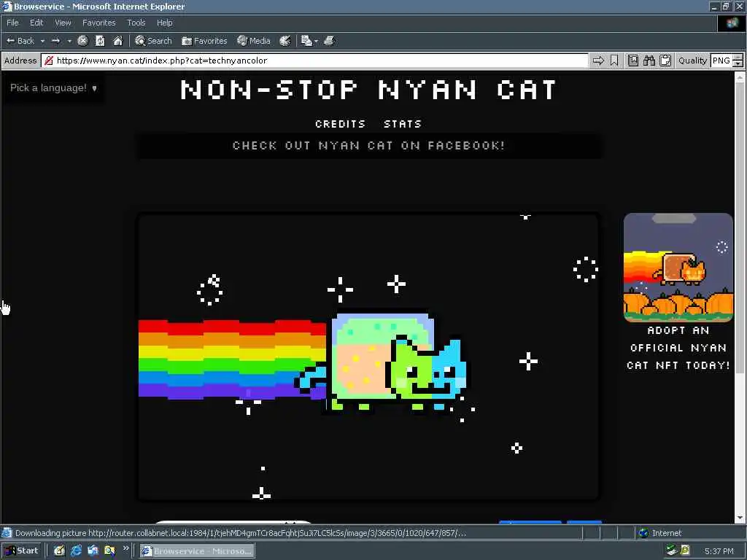Click the IE title bar icon
747x560 pixels.
coord(7,6)
